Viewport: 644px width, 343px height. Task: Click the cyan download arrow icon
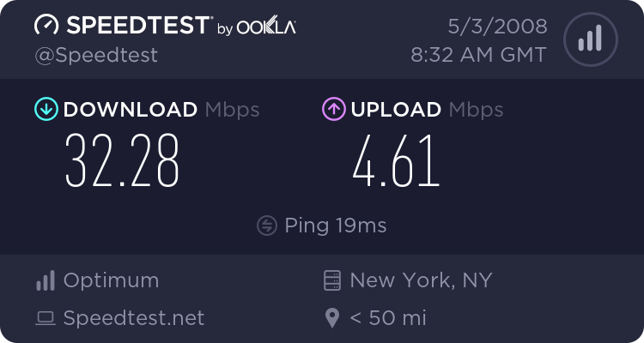coord(46,109)
